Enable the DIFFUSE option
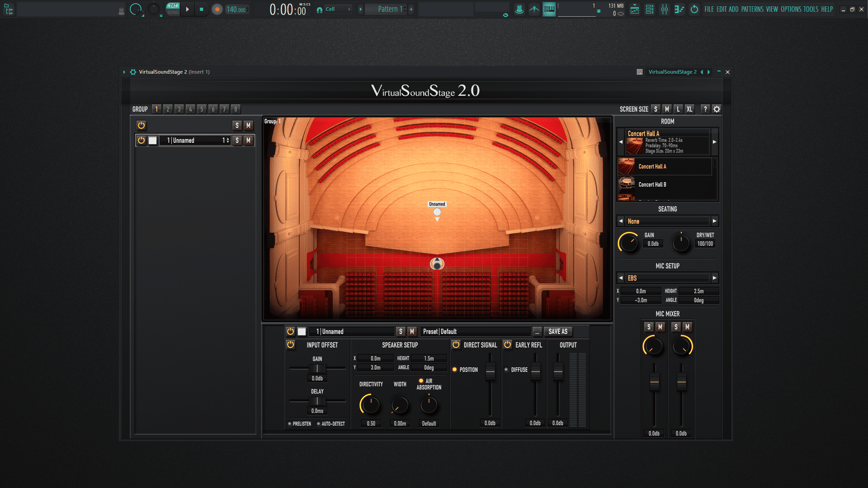The image size is (868, 488). [506, 370]
